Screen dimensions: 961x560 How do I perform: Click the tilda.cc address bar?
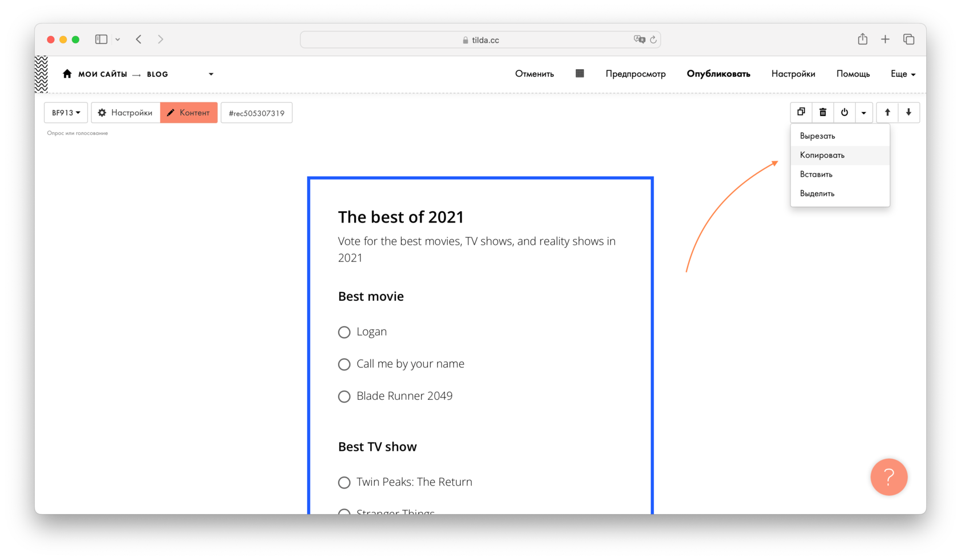tap(480, 39)
